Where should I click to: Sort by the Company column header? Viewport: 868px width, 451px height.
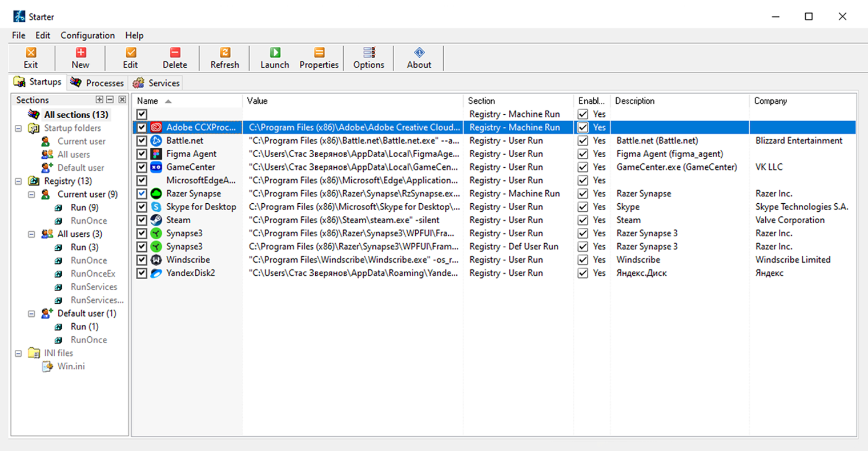[803, 101]
